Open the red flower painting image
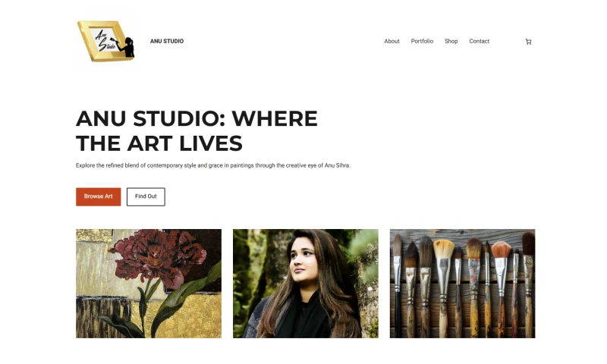This screenshot has height=364, width=607. tap(149, 284)
